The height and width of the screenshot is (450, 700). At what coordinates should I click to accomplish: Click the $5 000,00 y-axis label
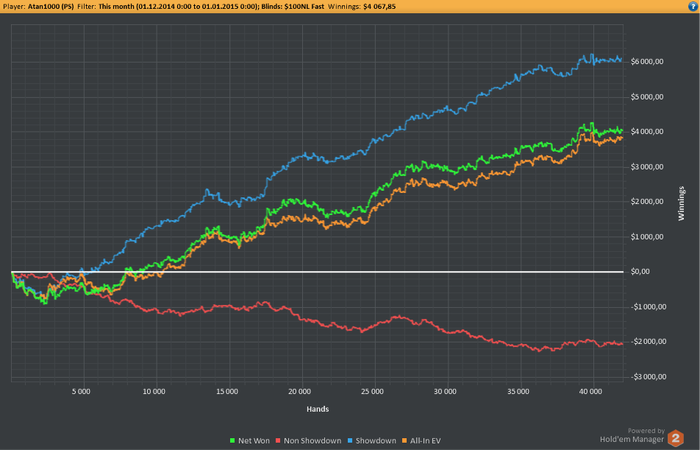pos(647,97)
